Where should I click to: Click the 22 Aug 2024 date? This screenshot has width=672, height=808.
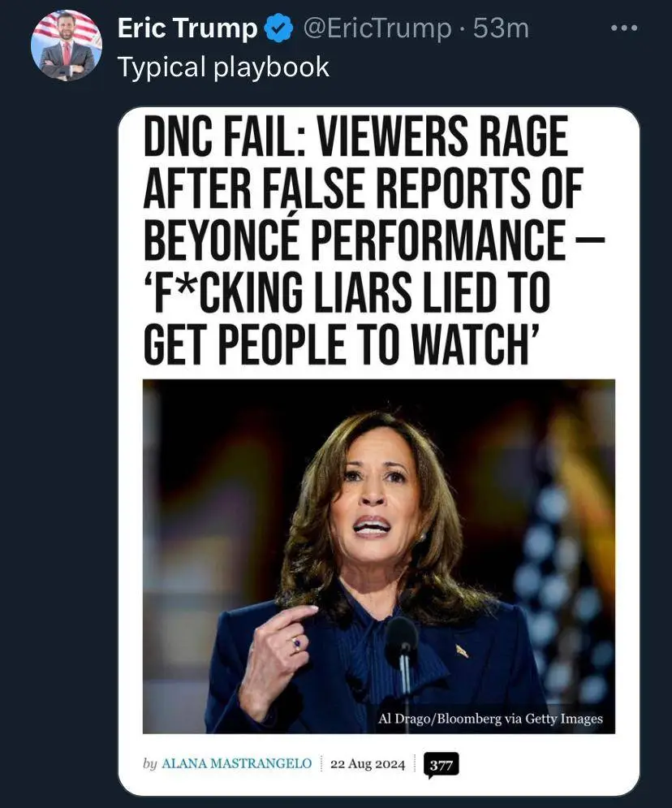[368, 764]
